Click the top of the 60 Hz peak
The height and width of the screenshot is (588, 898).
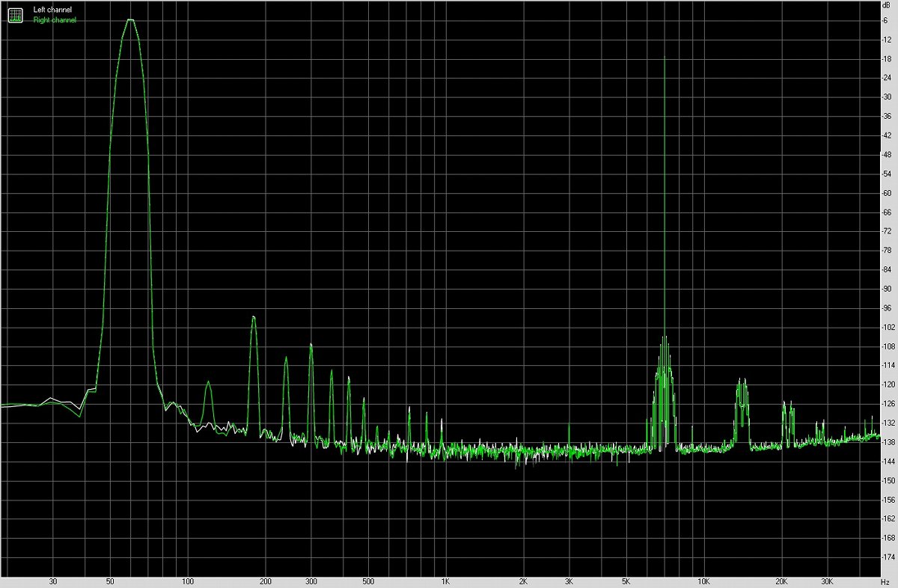[x=131, y=20]
